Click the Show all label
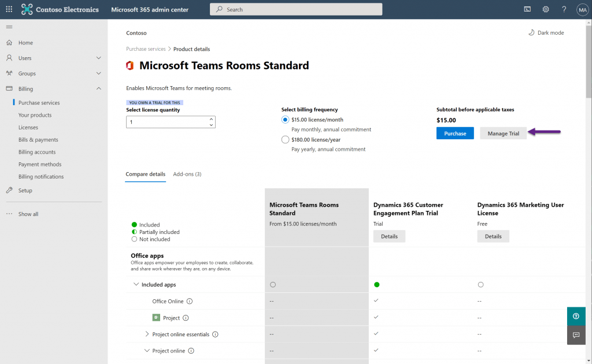Screen dimensions: 592x364 point(28,214)
